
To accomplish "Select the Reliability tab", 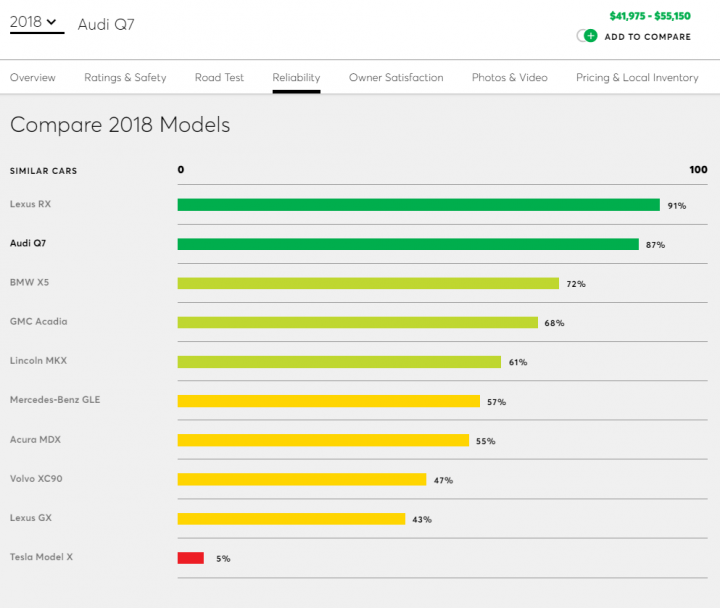I will (296, 78).
